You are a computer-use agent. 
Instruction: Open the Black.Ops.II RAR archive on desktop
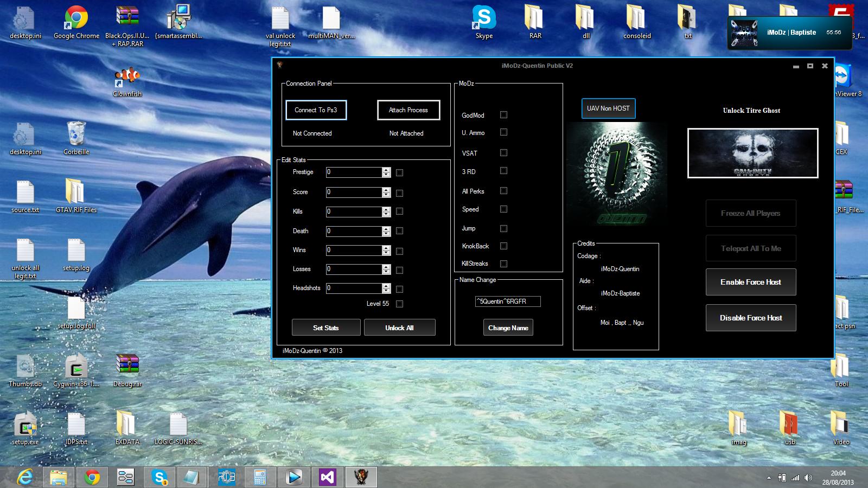point(127,27)
